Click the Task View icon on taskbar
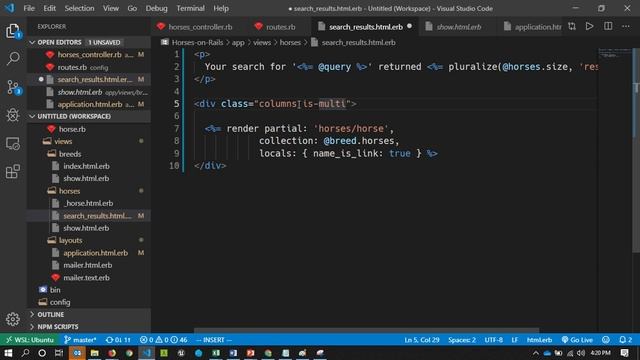Image resolution: width=640 pixels, height=360 pixels. (x=59, y=353)
